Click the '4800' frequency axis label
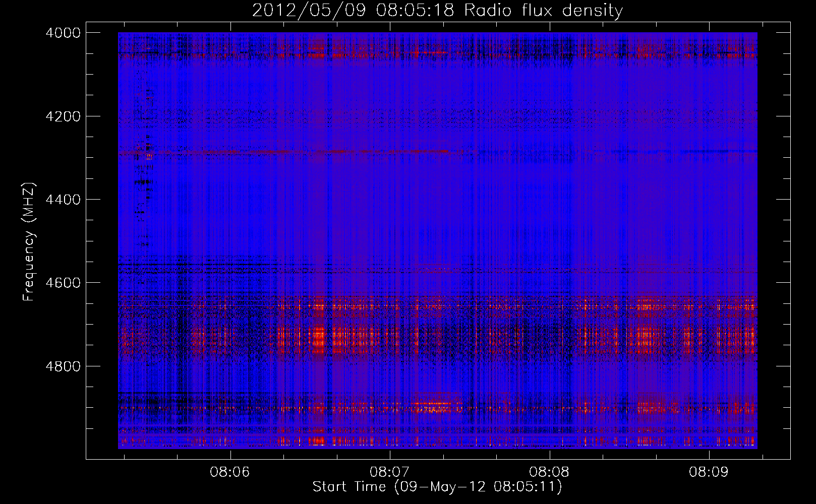 [x=63, y=366]
